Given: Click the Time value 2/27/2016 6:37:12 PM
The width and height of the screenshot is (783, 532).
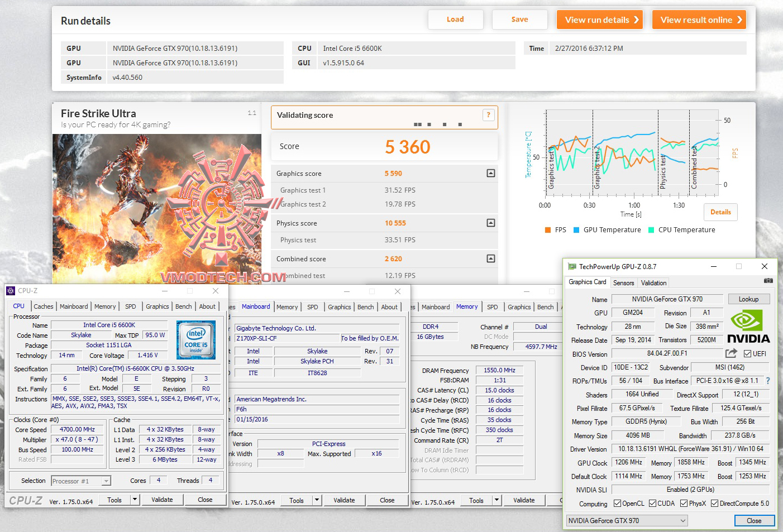Looking at the screenshot, I should pos(589,49).
